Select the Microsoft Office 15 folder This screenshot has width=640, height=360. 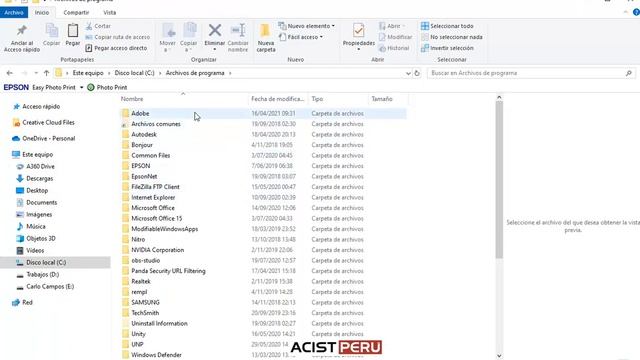(x=156, y=218)
